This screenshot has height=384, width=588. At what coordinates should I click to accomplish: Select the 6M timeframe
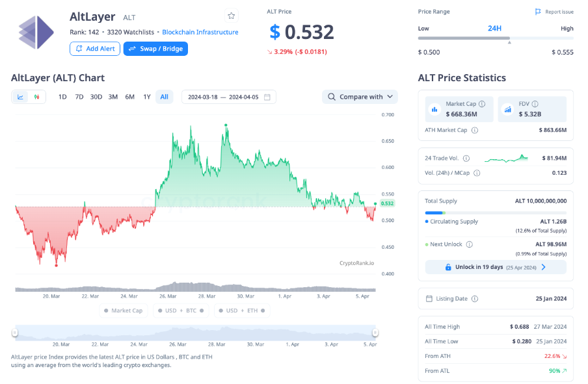coord(129,97)
